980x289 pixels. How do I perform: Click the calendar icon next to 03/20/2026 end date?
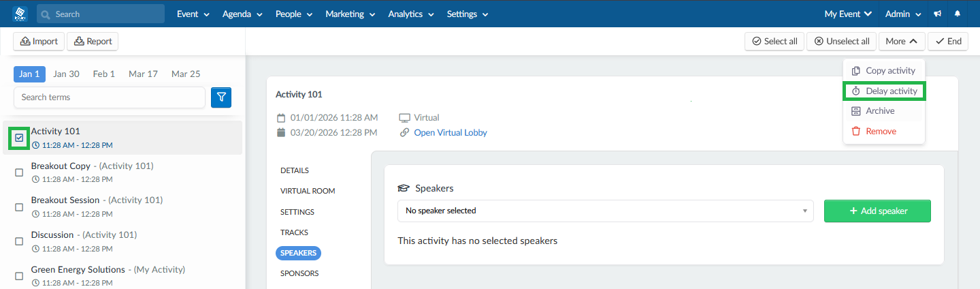click(x=281, y=133)
